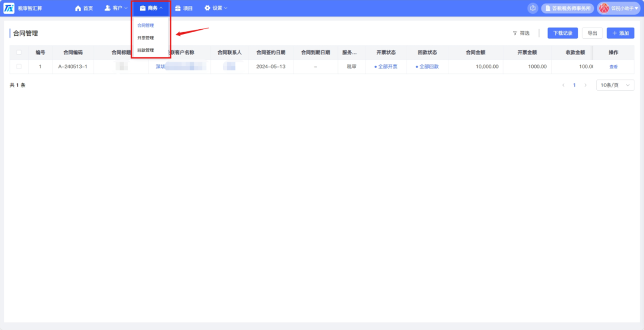Click the 开票状态 column header
Screen dimensions: 644x330
pos(386,53)
